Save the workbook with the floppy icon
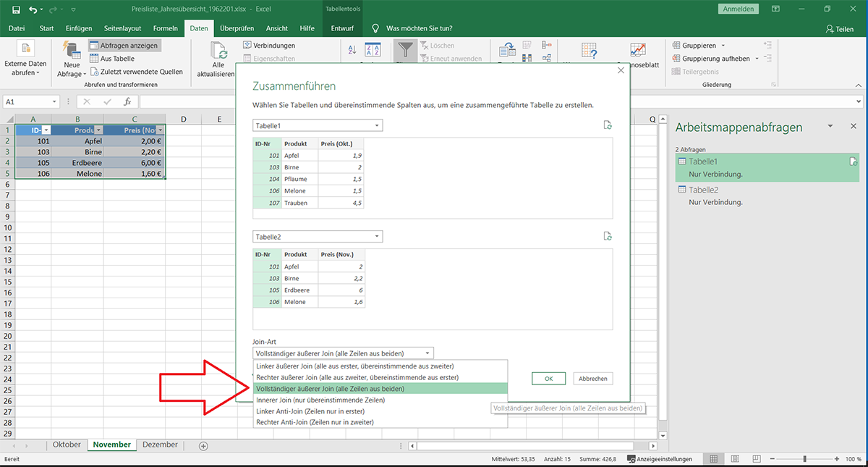Viewport: 868px width, 467px height. pyautogui.click(x=16, y=9)
